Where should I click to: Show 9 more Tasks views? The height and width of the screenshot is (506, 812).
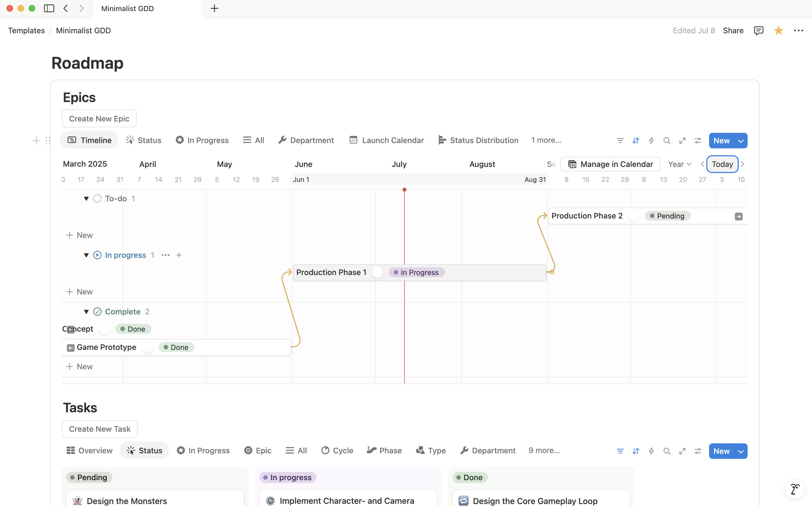click(544, 451)
